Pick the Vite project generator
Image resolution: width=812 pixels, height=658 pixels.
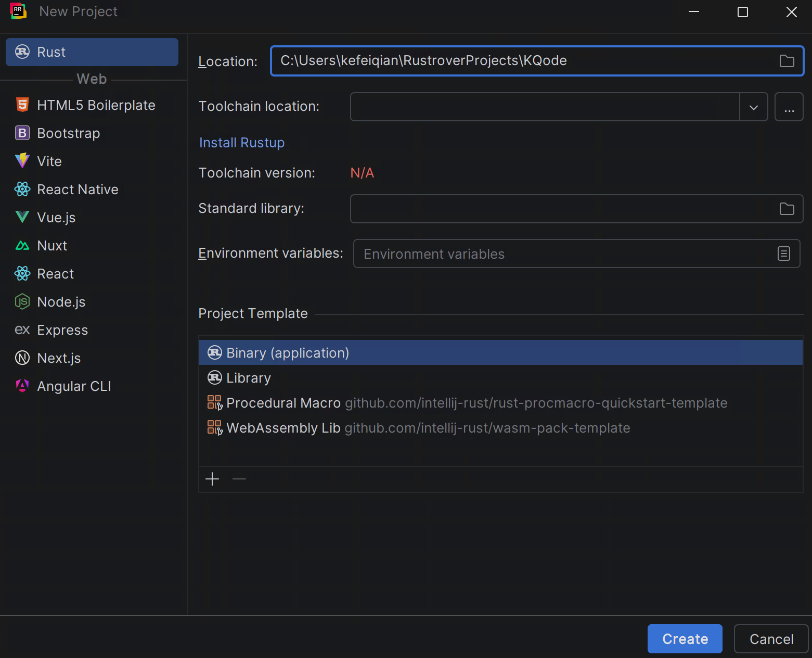92,161
